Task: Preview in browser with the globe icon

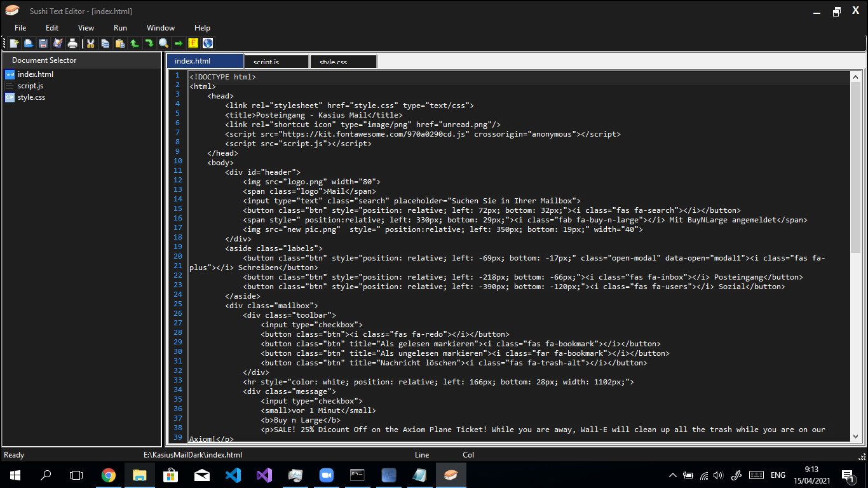Action: (x=208, y=43)
